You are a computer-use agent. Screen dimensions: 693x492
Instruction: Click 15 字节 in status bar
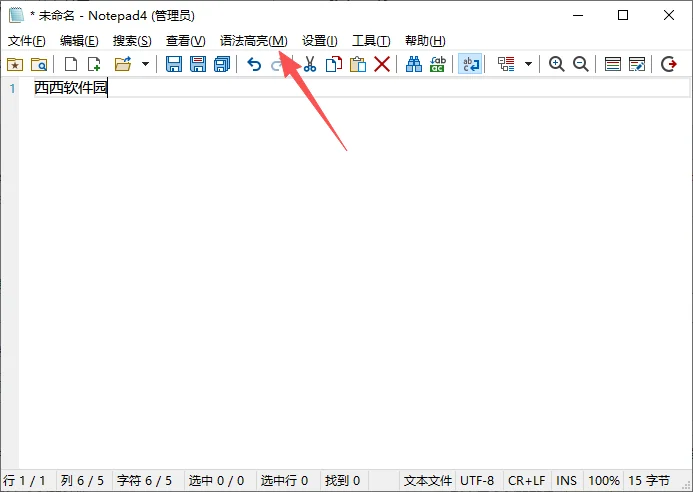[x=649, y=481]
